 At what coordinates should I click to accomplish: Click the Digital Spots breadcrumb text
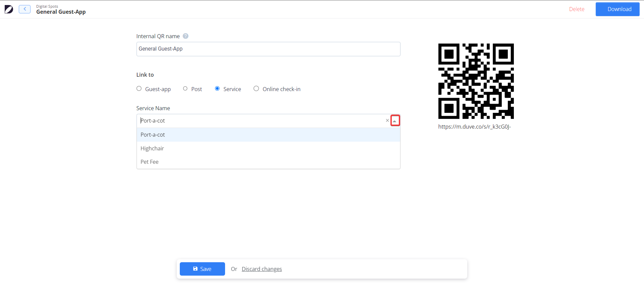47,6
